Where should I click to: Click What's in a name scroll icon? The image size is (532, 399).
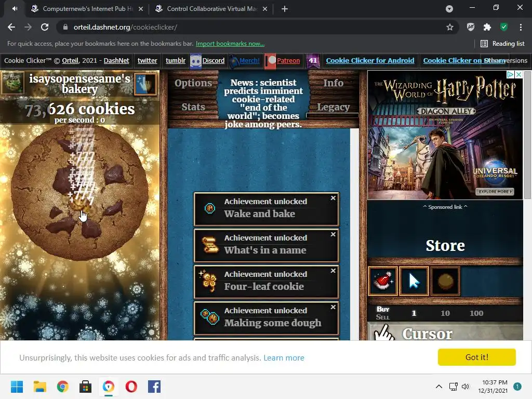coord(210,245)
